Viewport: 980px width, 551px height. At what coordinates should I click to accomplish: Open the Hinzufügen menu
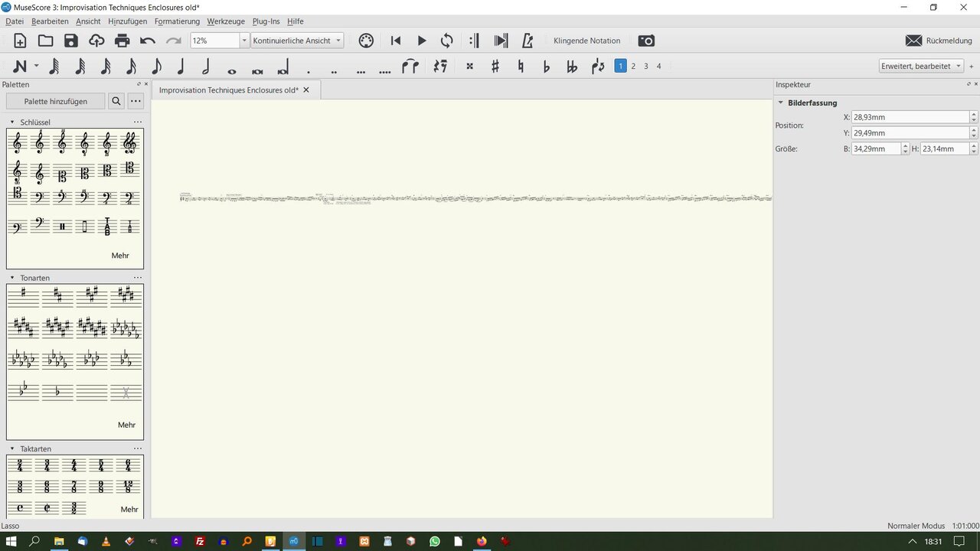pos(127,21)
